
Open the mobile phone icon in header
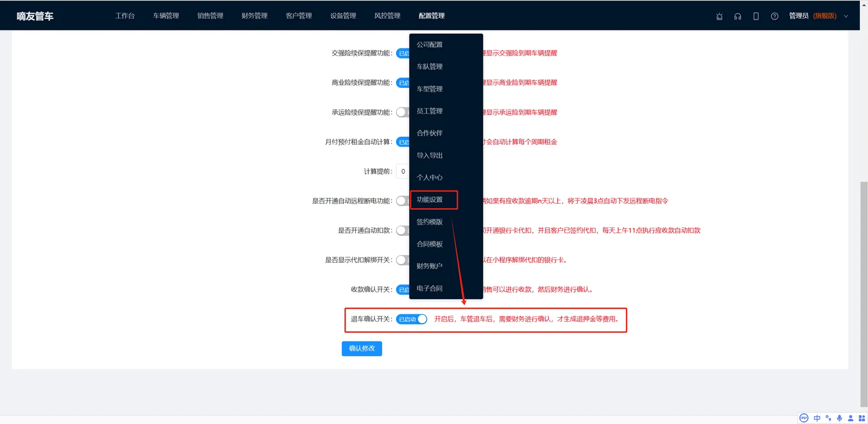pyautogui.click(x=756, y=16)
